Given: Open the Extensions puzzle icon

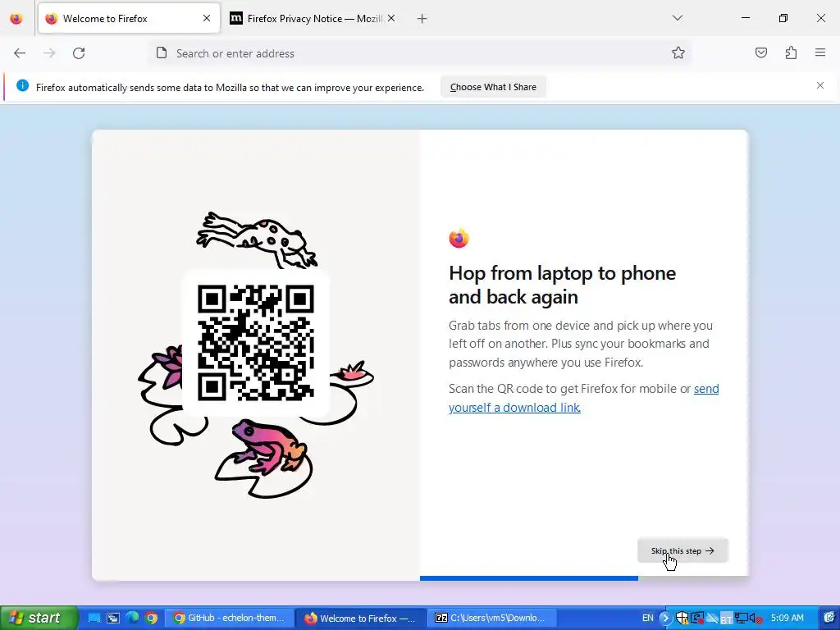Looking at the screenshot, I should point(791,52).
